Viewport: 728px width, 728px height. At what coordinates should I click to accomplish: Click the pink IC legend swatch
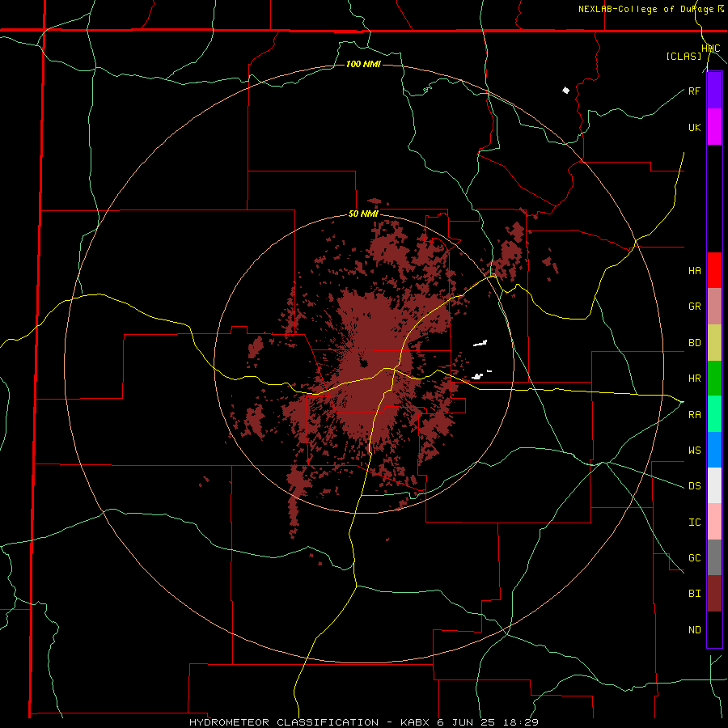714,522
